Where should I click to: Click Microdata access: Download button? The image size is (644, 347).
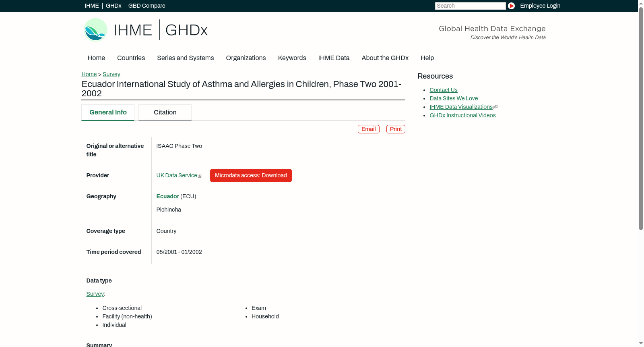[251, 176]
